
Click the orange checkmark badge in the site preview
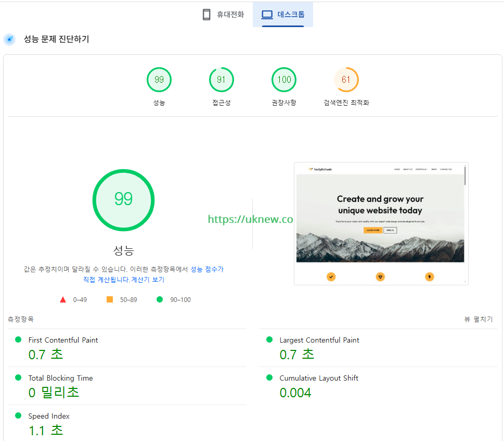pyautogui.click(x=331, y=276)
